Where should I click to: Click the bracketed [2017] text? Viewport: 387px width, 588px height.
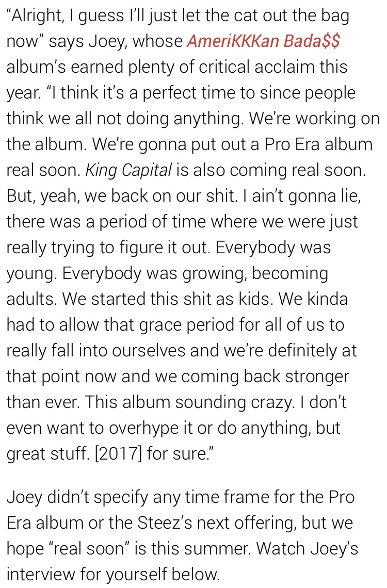point(119,454)
